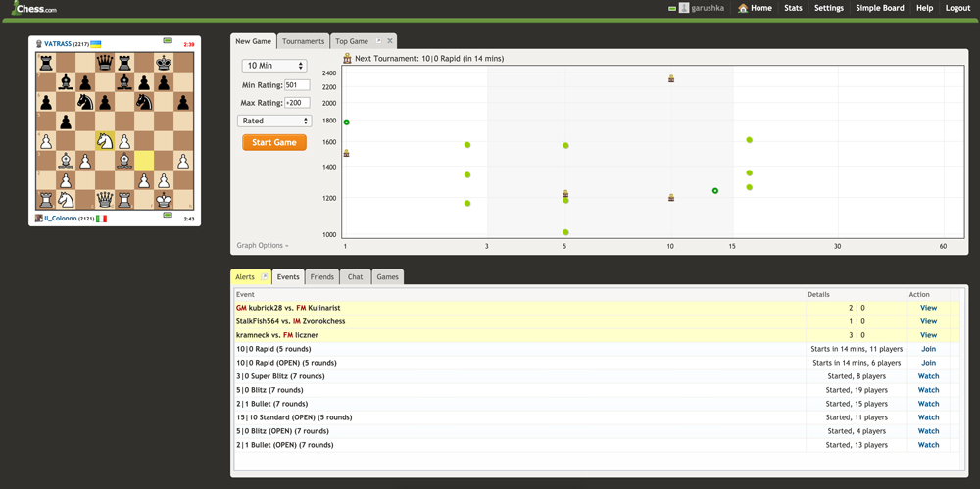Pop out the Alerts tab
Image resolution: width=980 pixels, height=489 pixels.
click(264, 276)
